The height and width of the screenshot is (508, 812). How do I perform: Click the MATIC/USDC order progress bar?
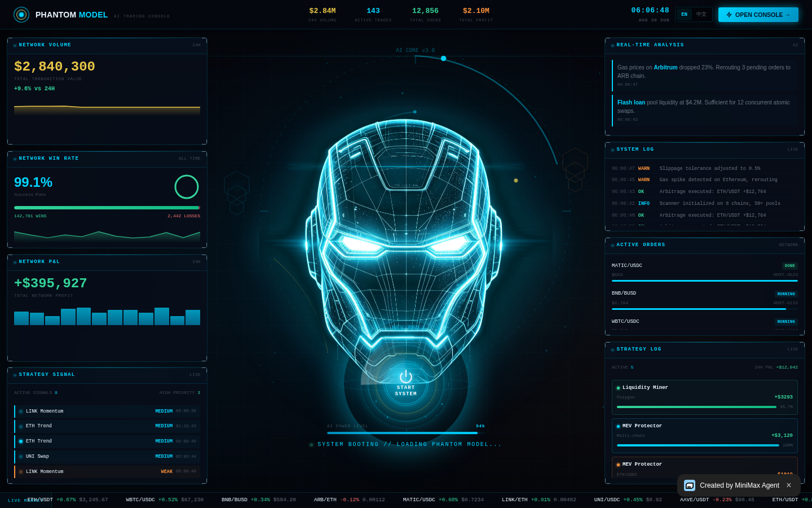click(705, 281)
